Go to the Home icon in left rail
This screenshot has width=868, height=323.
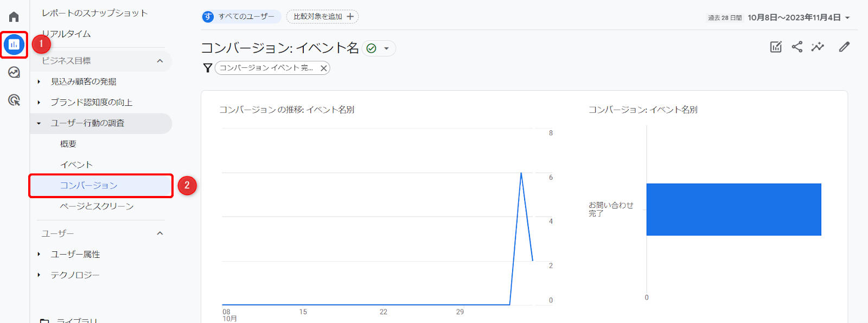(x=14, y=17)
